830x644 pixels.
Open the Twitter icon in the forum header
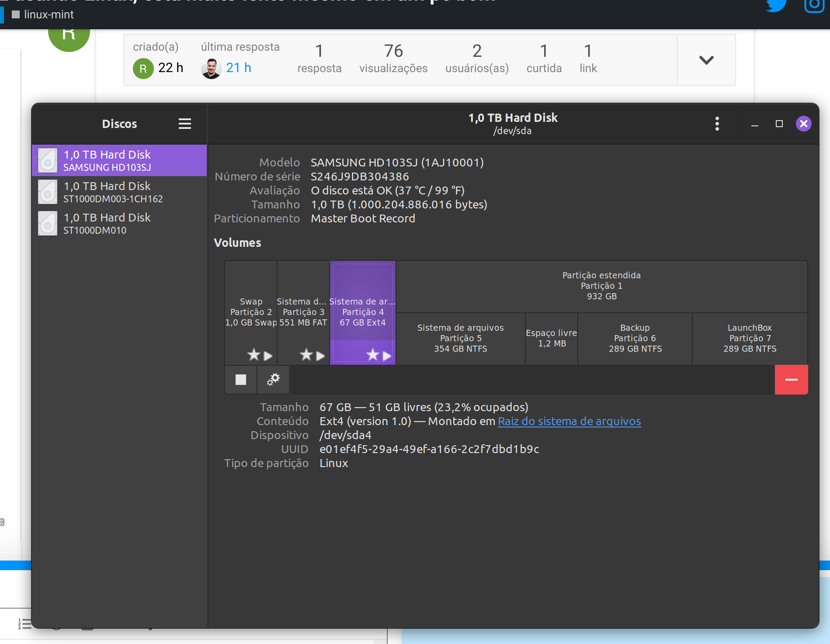tap(777, 5)
